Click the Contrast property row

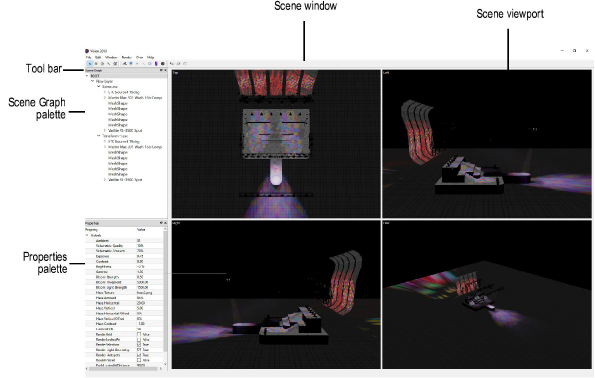(x=124, y=261)
